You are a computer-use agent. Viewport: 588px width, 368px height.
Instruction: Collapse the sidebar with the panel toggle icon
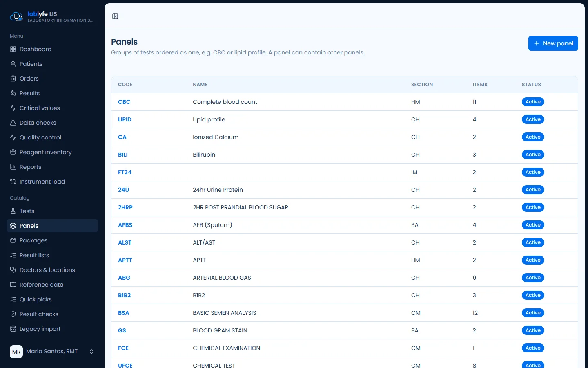point(115,16)
